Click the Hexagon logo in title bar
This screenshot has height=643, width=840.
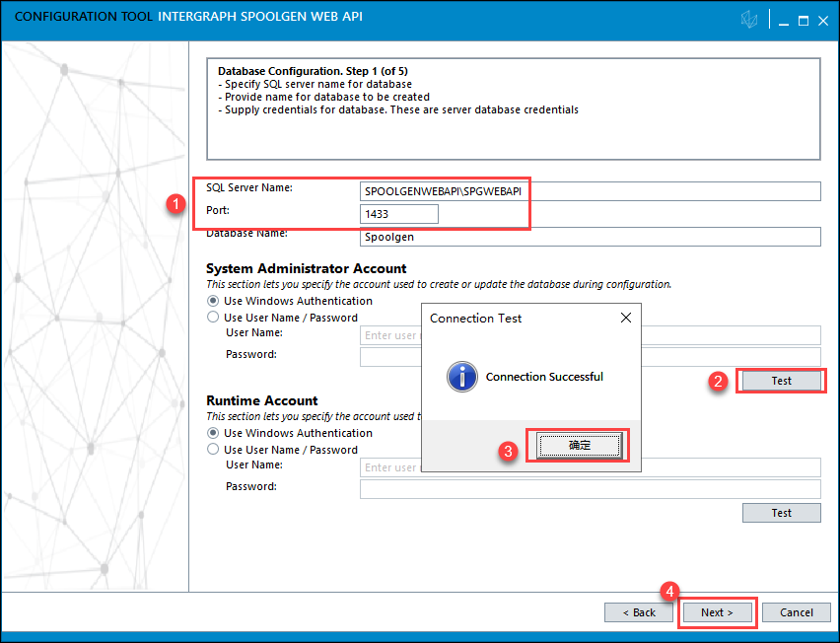[x=750, y=20]
